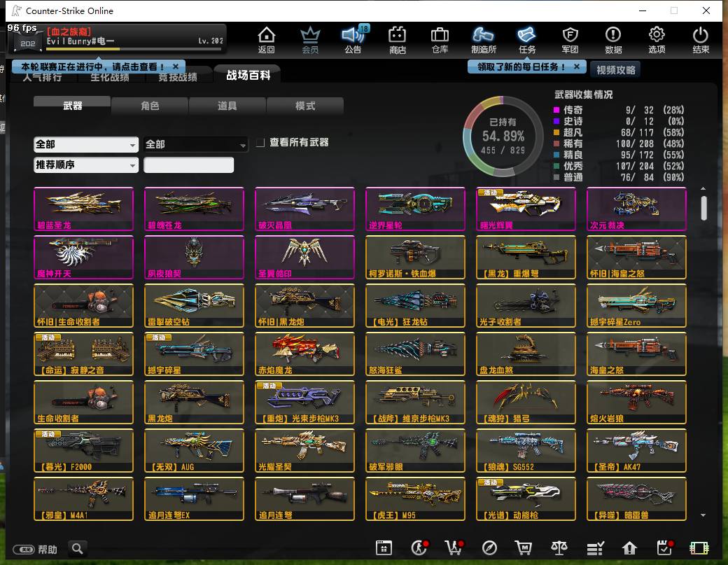728x565 pixels.
Task: Open the 商店 shop icon
Action: click(398, 40)
